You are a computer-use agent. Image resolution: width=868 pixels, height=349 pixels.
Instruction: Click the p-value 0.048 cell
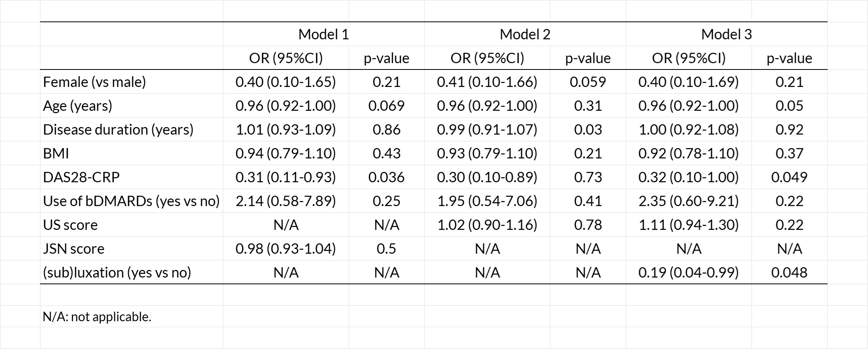tap(789, 273)
